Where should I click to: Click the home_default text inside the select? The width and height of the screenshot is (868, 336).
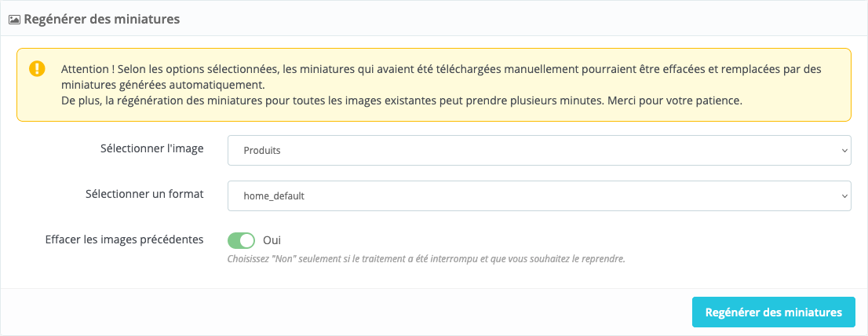tap(274, 196)
